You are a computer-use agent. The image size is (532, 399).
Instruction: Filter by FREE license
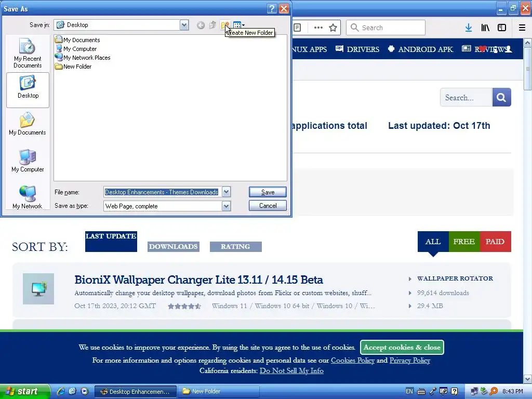click(464, 242)
